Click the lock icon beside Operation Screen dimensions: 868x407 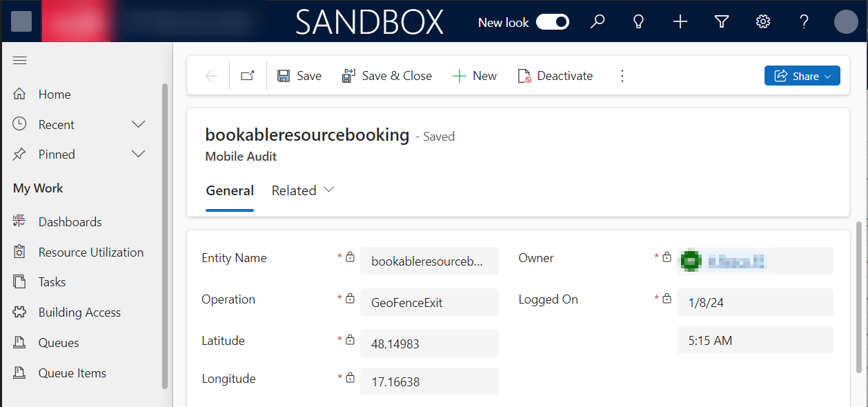(350, 299)
